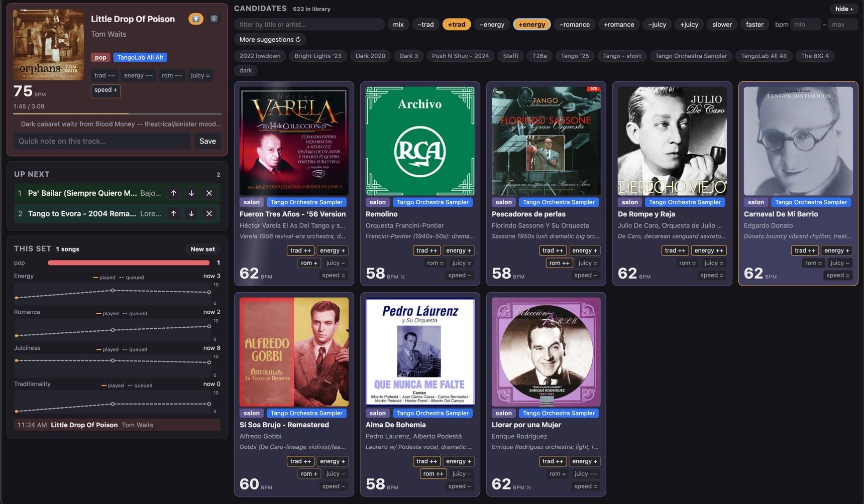Select the Tango '25 playlist chip
Screen dimensions: 864x504
pyautogui.click(x=575, y=56)
